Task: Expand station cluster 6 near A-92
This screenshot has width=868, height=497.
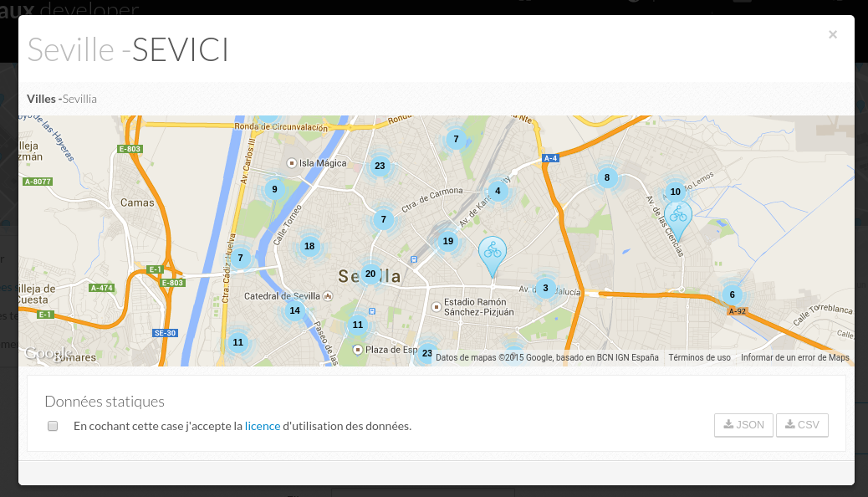Action: (x=732, y=295)
